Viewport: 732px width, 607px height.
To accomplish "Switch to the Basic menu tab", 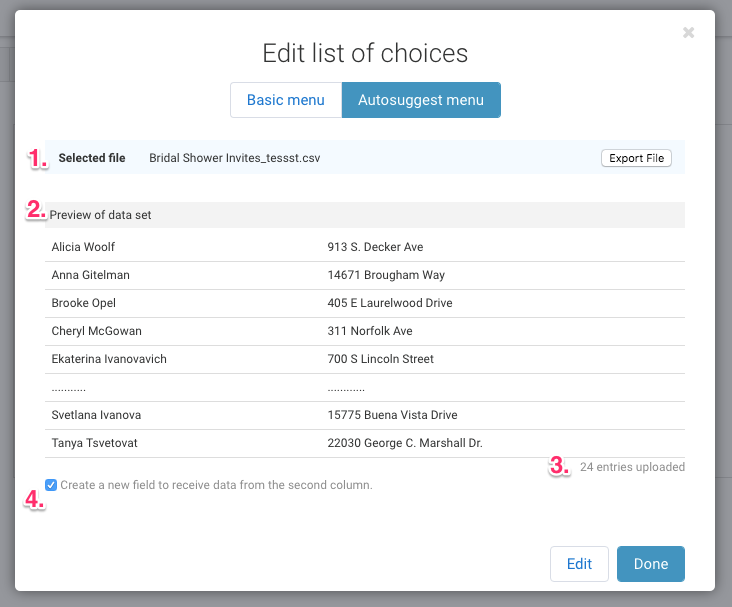I will click(x=286, y=100).
